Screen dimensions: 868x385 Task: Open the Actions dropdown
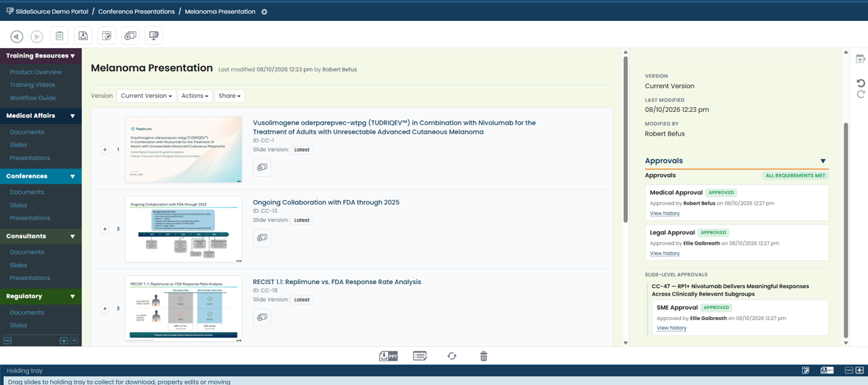coord(195,96)
